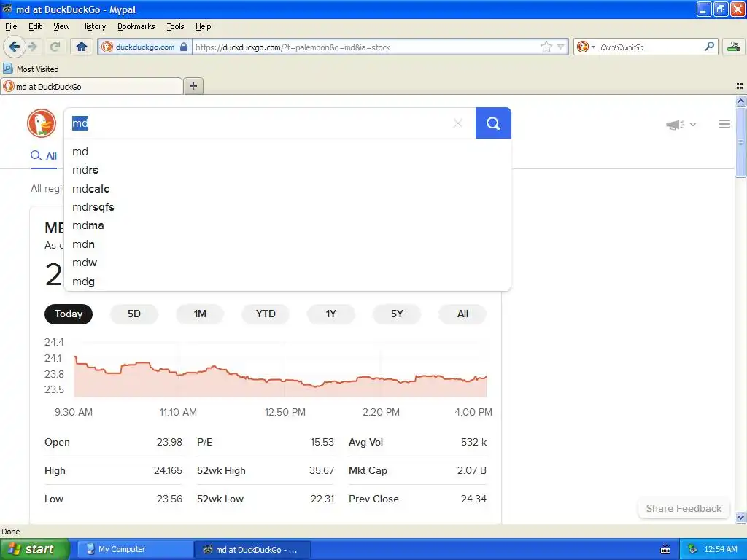Click the keyboard icon in the system tray

coord(665,550)
